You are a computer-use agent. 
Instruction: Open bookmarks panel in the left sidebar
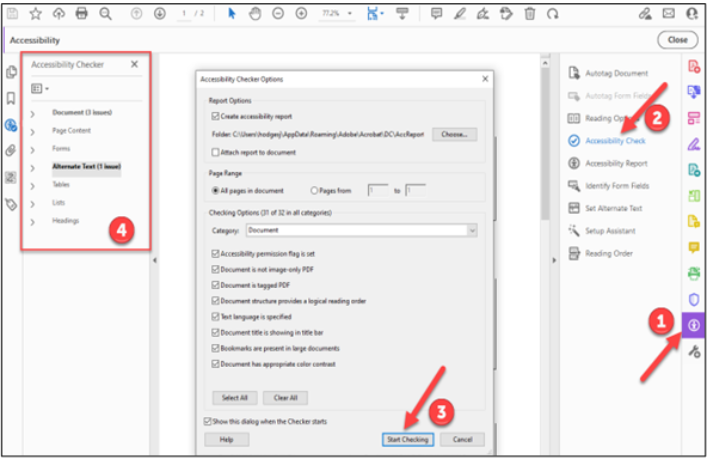(x=12, y=98)
